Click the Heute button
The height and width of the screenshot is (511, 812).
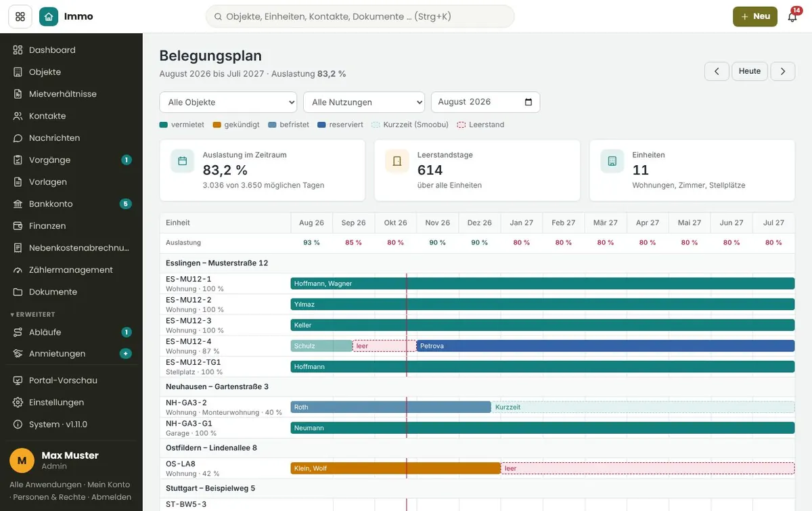click(750, 71)
